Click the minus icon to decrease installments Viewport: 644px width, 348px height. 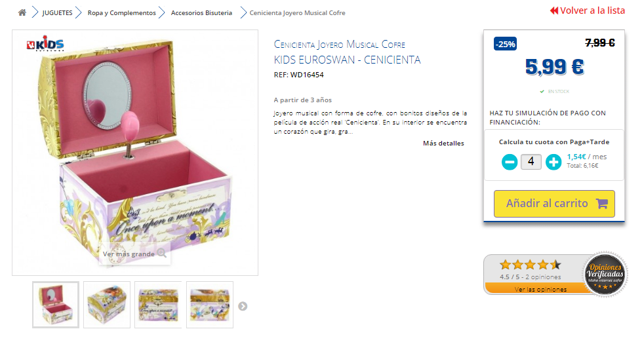click(x=510, y=162)
